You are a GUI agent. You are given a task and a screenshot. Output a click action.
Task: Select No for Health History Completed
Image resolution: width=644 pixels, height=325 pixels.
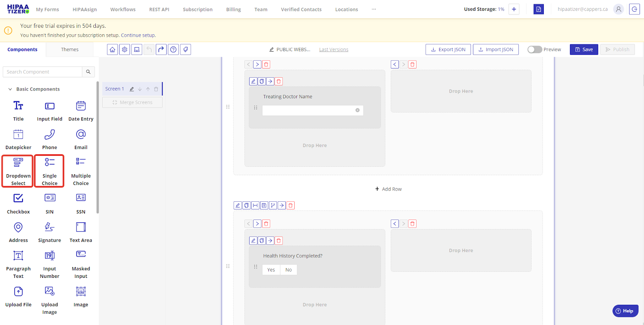(289, 270)
